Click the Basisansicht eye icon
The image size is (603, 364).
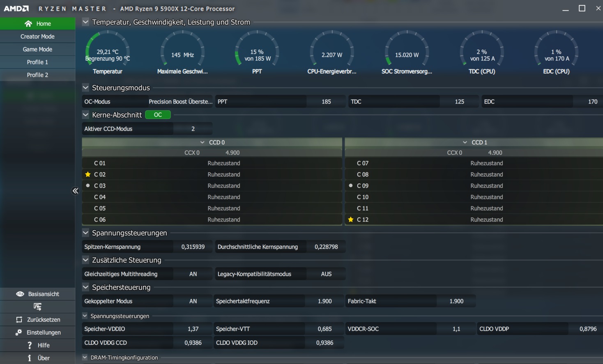coord(20,294)
